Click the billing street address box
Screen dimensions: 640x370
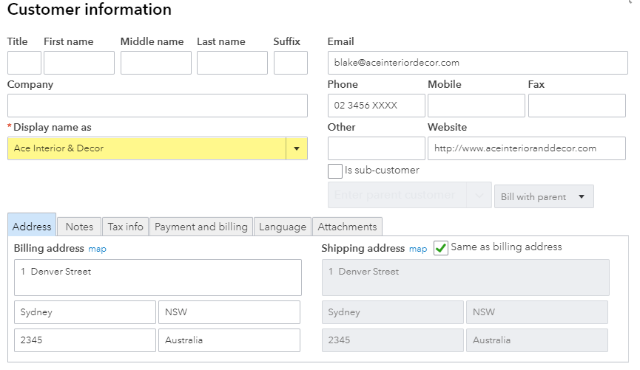158,277
